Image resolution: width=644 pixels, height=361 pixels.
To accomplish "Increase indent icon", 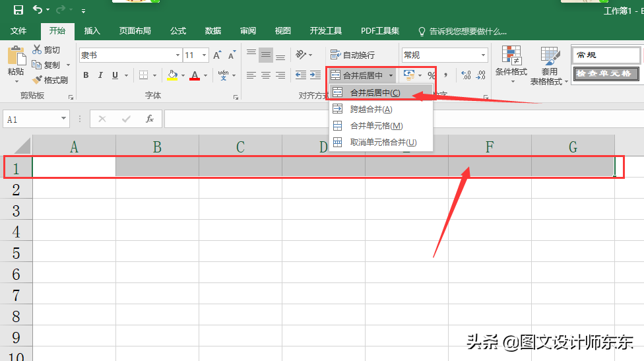I will pyautogui.click(x=315, y=75).
